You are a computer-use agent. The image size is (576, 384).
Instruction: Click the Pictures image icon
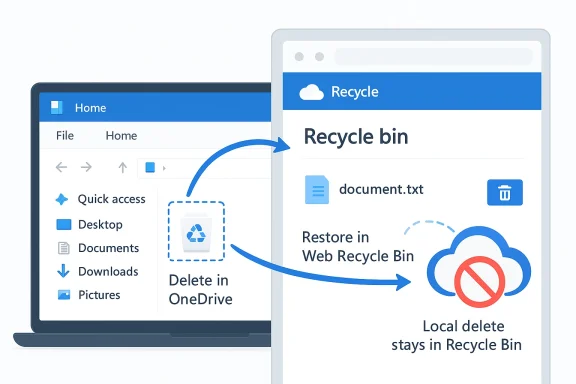tap(64, 295)
